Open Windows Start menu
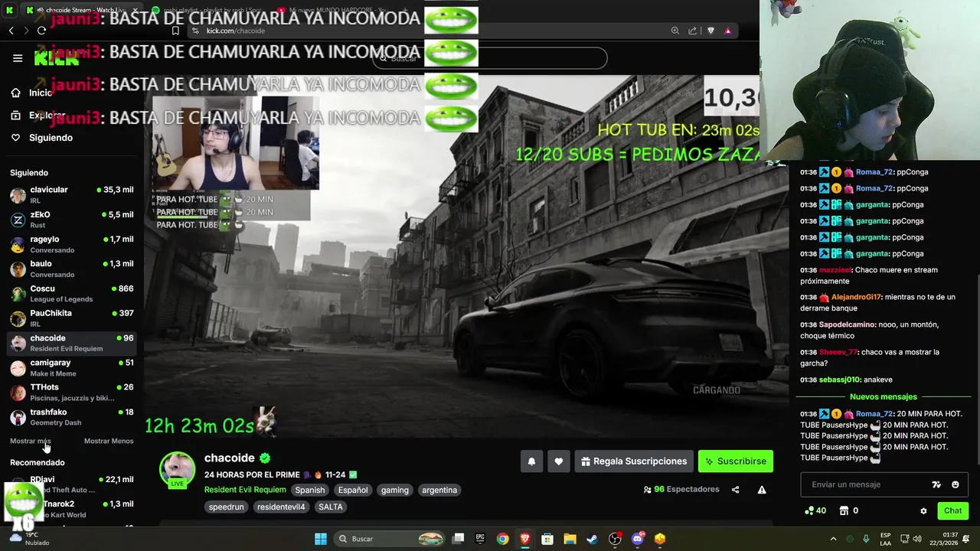The image size is (980, 551). tap(321, 539)
